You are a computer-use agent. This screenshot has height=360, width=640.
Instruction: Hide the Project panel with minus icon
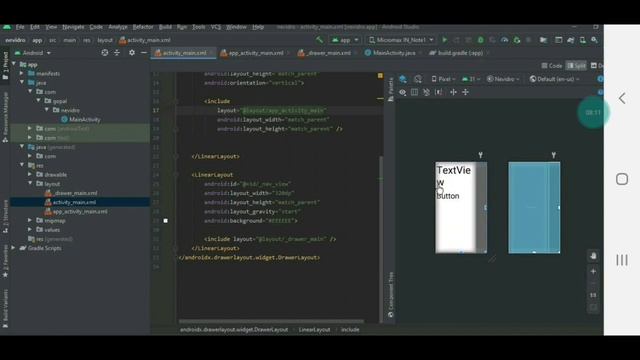(x=144, y=53)
